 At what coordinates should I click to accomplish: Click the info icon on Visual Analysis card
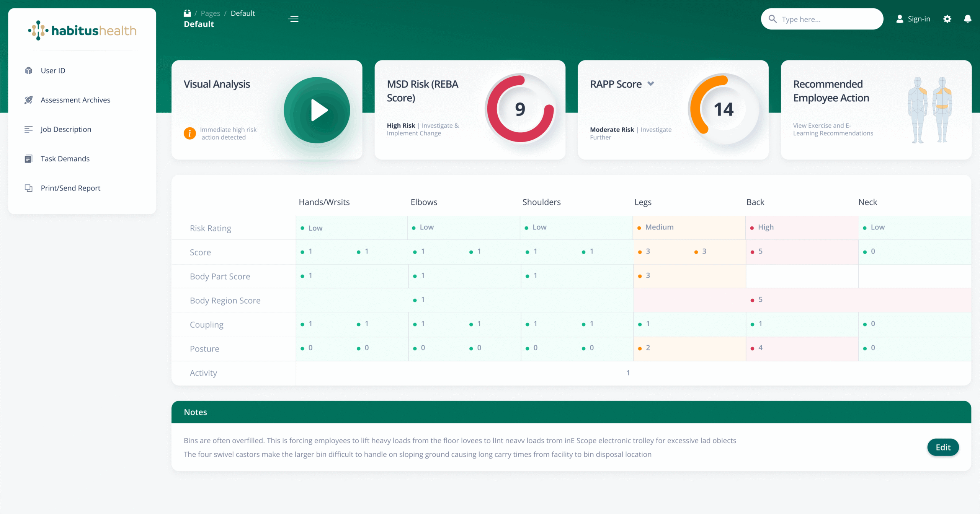click(190, 133)
